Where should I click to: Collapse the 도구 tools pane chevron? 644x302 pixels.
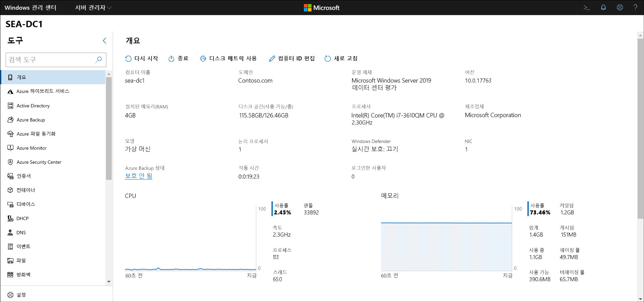(x=104, y=41)
